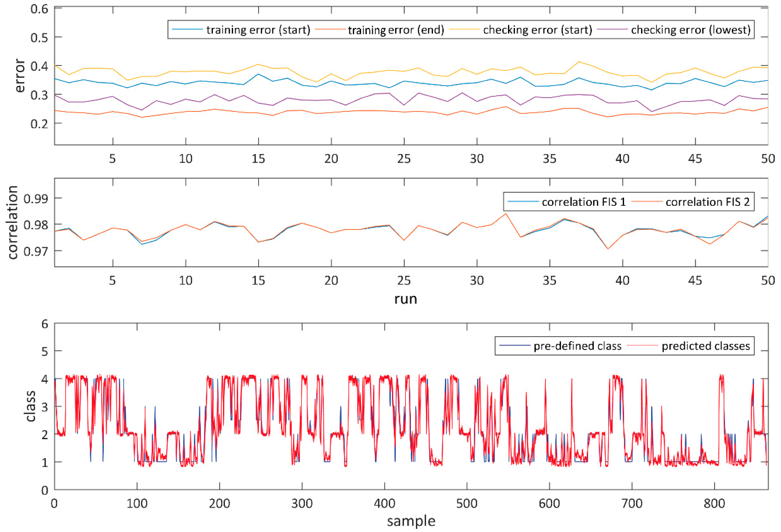Click tick label 25 under the error plot
This screenshot has width=781, height=532.
[x=404, y=159]
